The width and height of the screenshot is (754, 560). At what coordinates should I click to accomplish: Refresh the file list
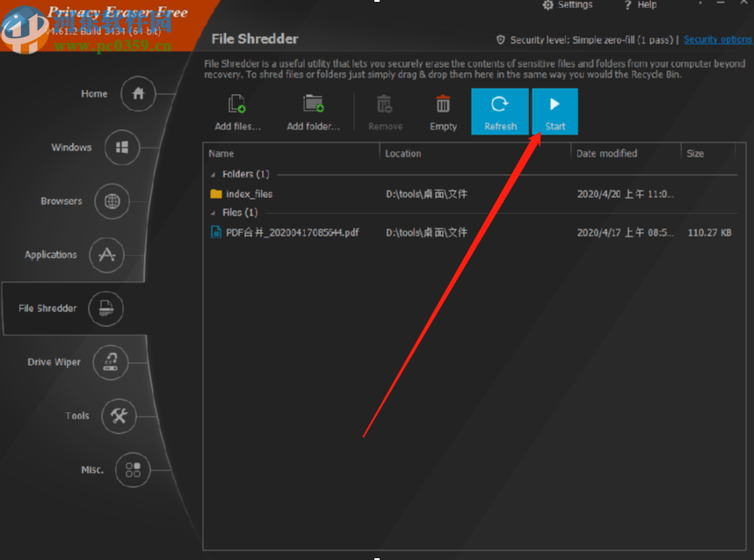(500, 112)
